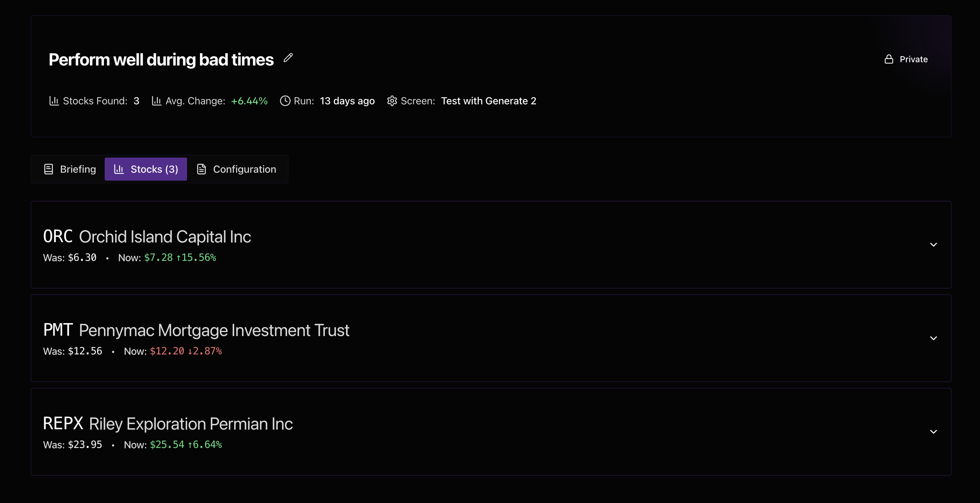
Task: Open the Configuration tab
Action: [x=237, y=169]
